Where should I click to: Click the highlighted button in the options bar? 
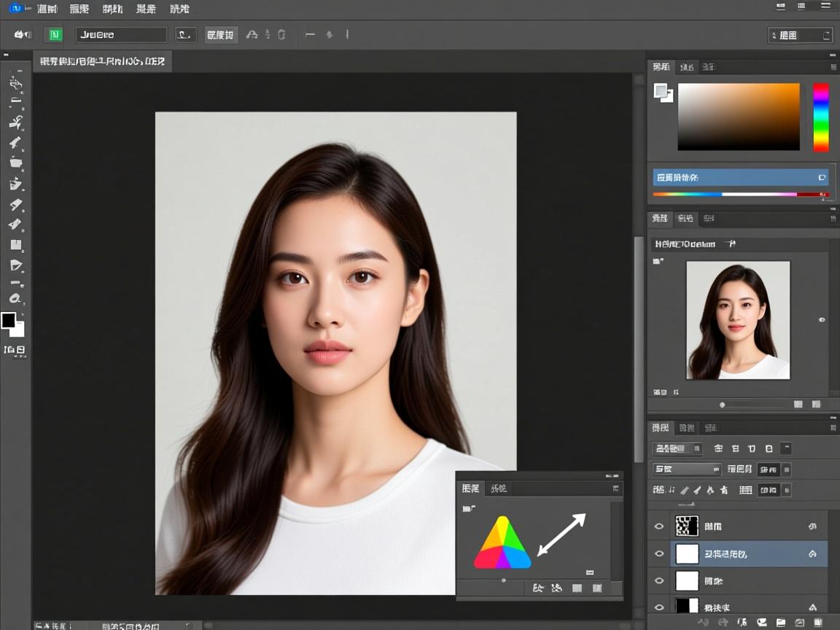(220, 34)
